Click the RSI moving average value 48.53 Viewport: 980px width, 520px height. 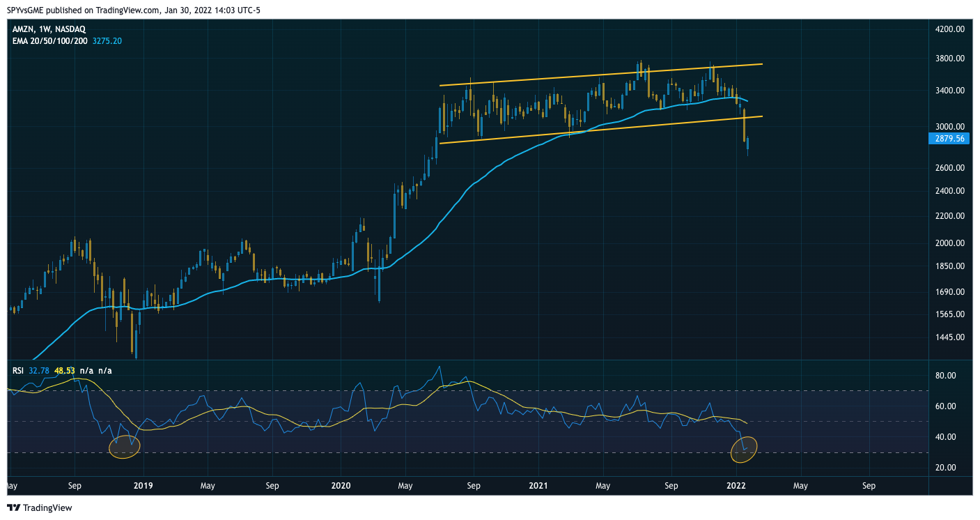point(64,371)
